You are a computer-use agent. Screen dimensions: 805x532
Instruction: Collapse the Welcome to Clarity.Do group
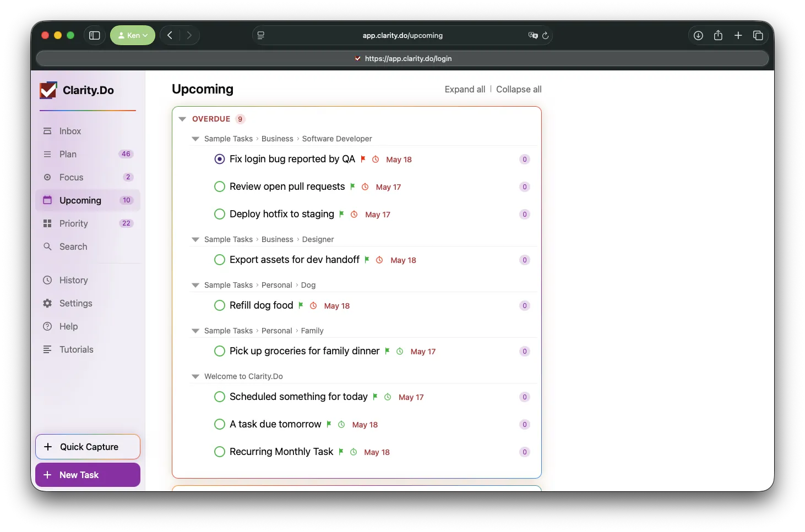[x=195, y=376]
